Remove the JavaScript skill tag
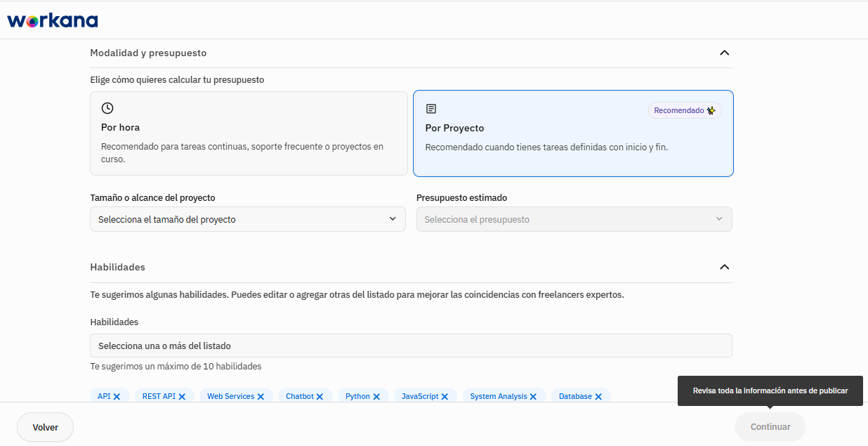The height and width of the screenshot is (446, 868). click(x=445, y=397)
